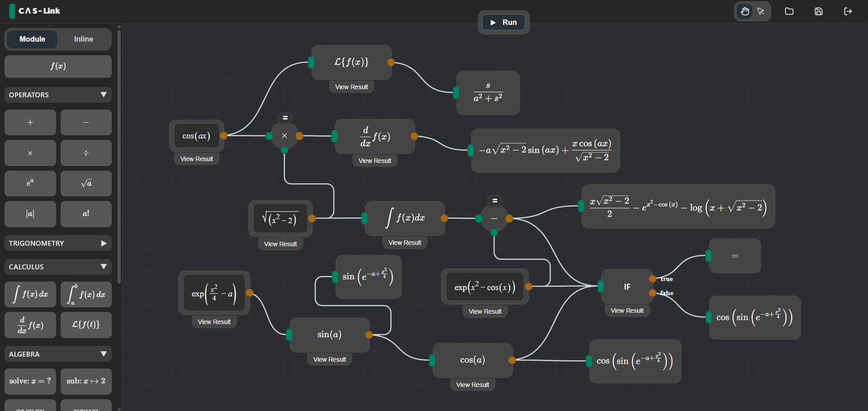
Task: Add the derivative d/dx block
Action: 30,325
